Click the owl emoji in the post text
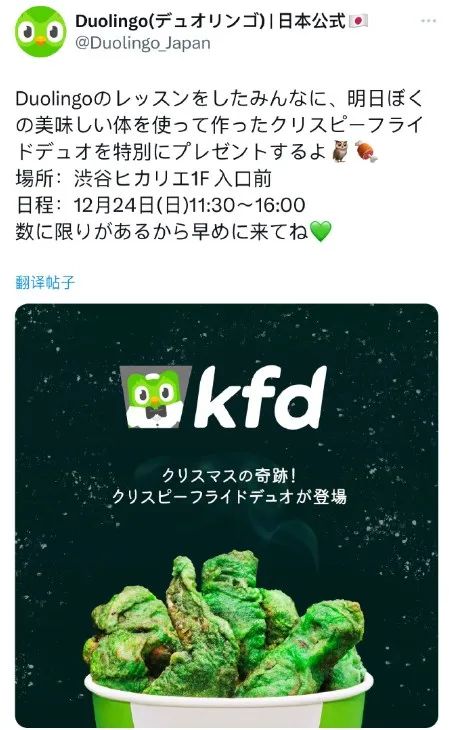The height and width of the screenshot is (730, 449). (340, 151)
